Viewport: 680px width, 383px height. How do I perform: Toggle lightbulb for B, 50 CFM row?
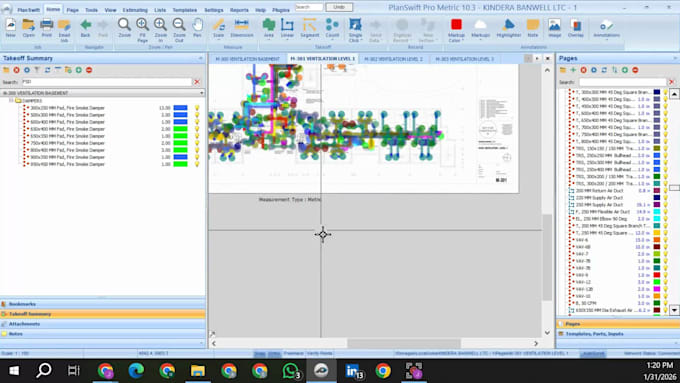(x=666, y=303)
